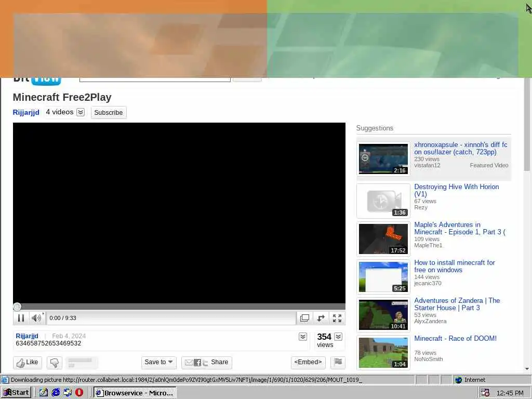Click the 'Feb 4, 2024' upload date
The image size is (532, 399).
click(x=69, y=336)
